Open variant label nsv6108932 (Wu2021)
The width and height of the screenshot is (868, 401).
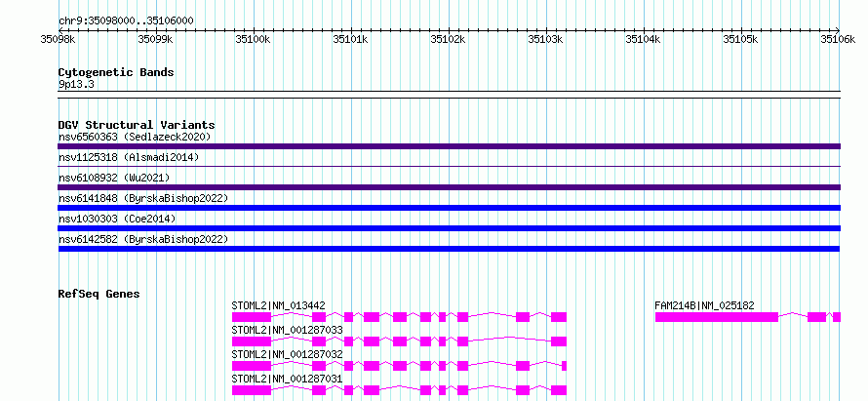(x=114, y=178)
